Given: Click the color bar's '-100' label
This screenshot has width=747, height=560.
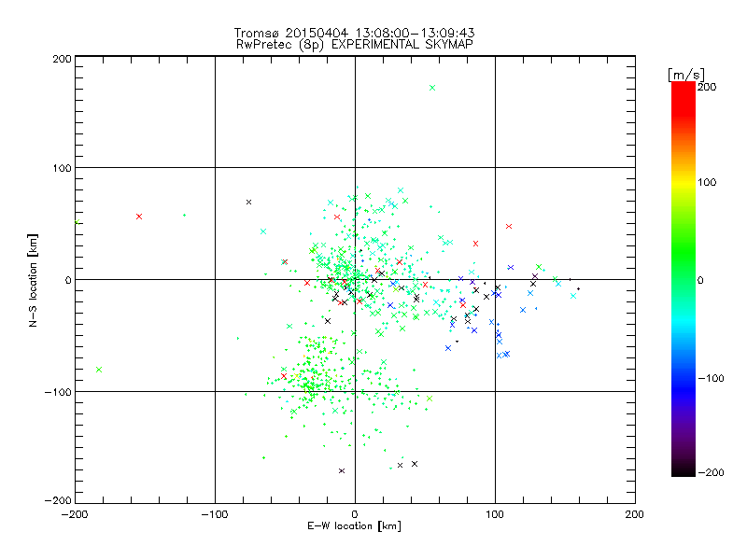Looking at the screenshot, I should [711, 379].
